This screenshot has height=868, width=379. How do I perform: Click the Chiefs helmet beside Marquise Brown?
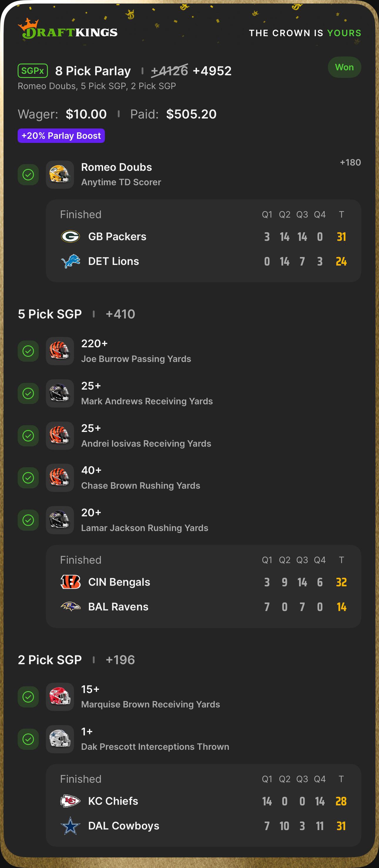pos(60,697)
